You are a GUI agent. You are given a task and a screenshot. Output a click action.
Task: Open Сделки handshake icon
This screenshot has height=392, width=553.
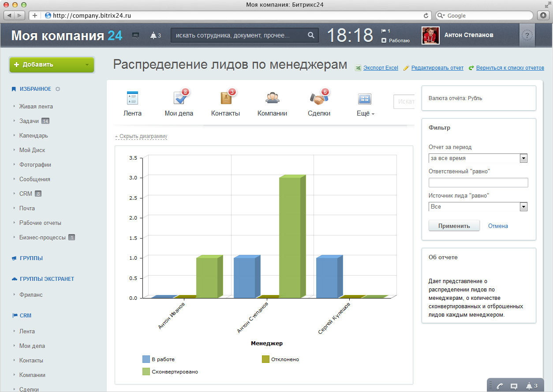(319, 97)
